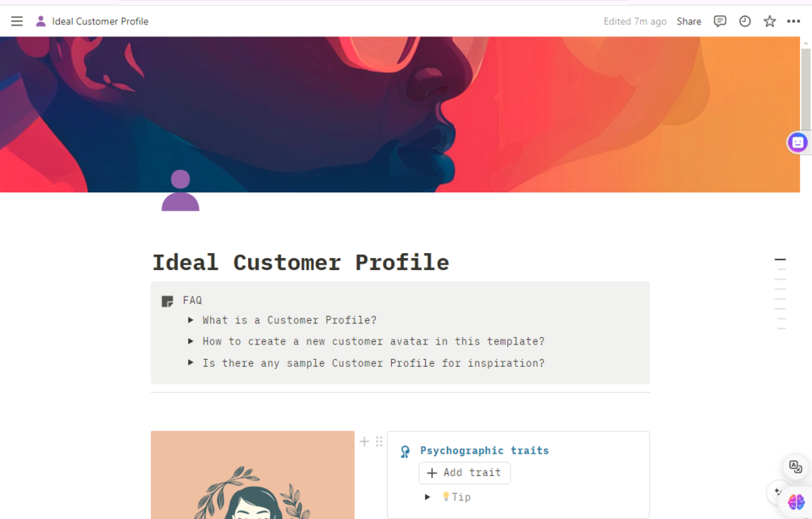Open the page comments icon
Screen dimensions: 812x519
pyautogui.click(x=720, y=21)
